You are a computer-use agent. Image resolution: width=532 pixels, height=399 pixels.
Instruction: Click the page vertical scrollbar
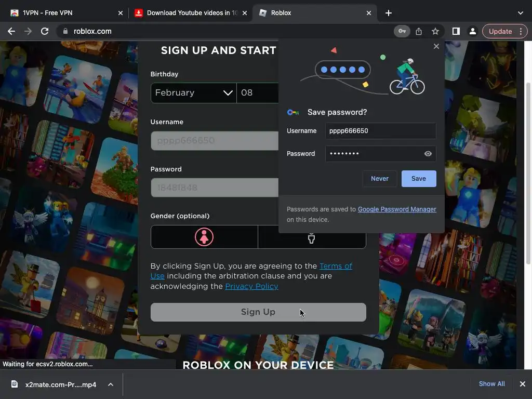point(528,173)
